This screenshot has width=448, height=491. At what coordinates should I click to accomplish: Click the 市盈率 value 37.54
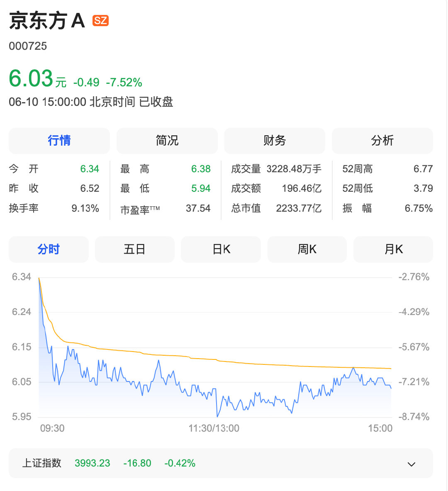click(x=198, y=208)
